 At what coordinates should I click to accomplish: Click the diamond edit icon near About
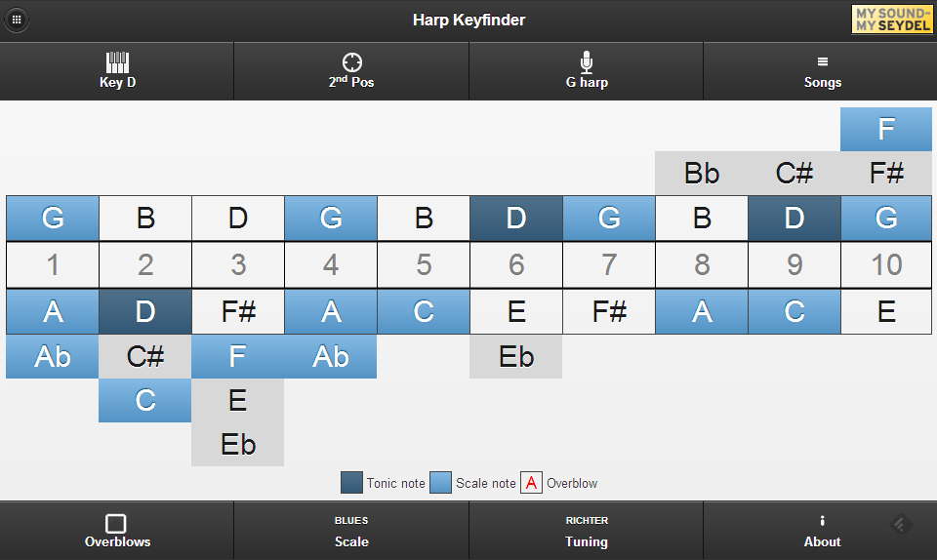coord(902,524)
